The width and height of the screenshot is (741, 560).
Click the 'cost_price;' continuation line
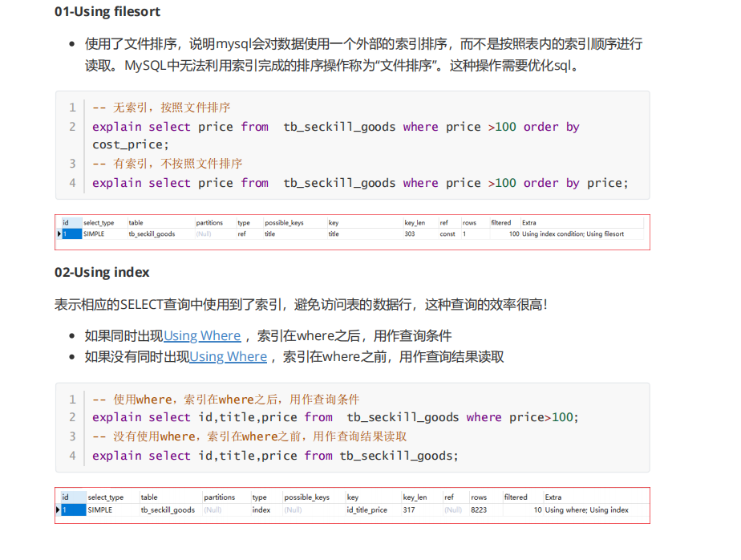click(131, 144)
